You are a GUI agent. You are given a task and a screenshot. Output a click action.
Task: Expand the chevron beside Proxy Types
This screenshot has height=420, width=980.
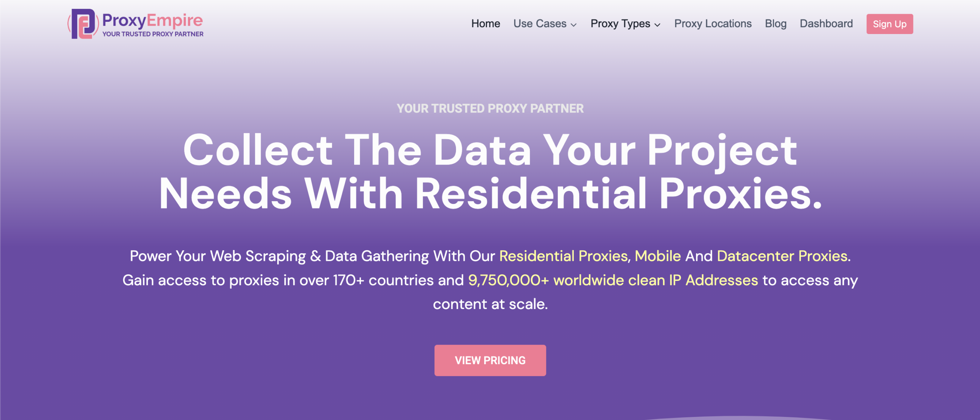pos(657,25)
